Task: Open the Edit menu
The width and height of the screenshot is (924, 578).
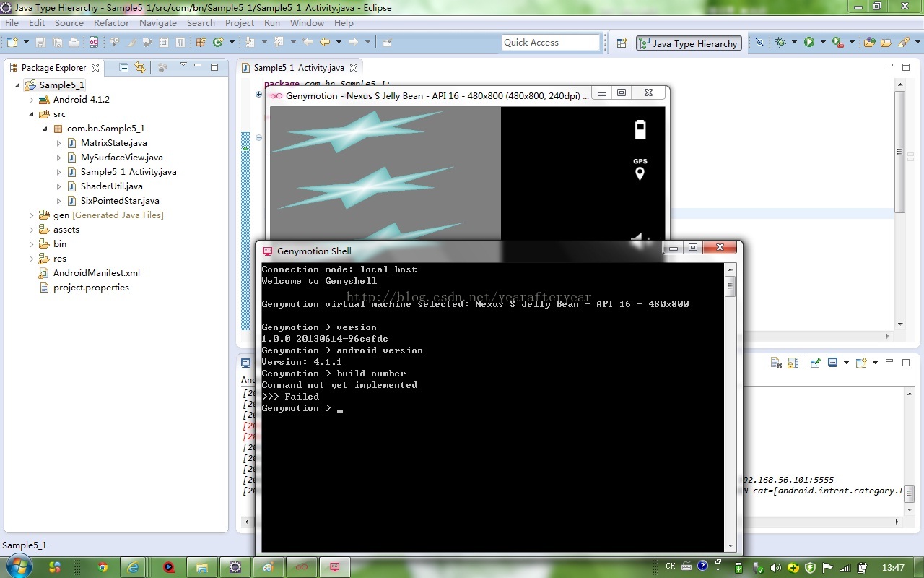Action: click(x=37, y=23)
